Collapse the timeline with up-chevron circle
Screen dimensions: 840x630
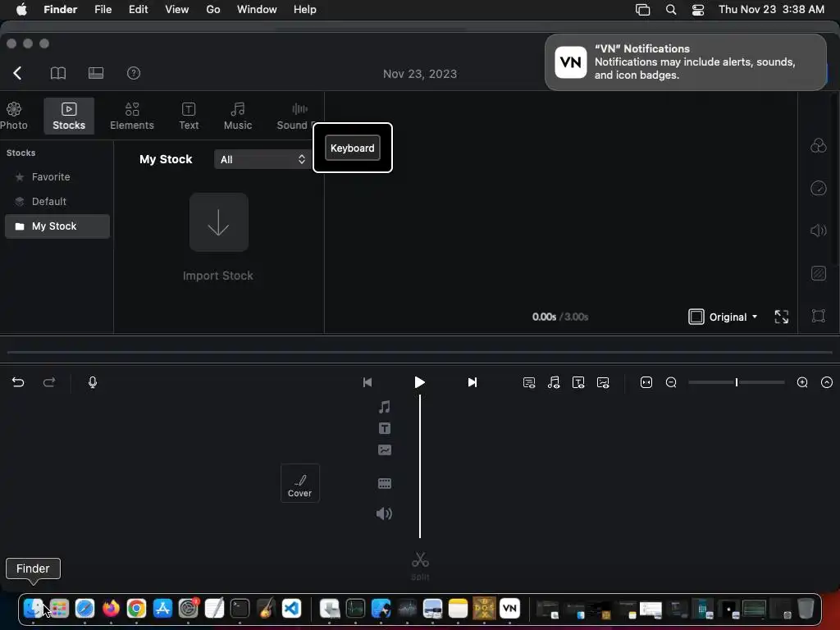click(x=827, y=382)
